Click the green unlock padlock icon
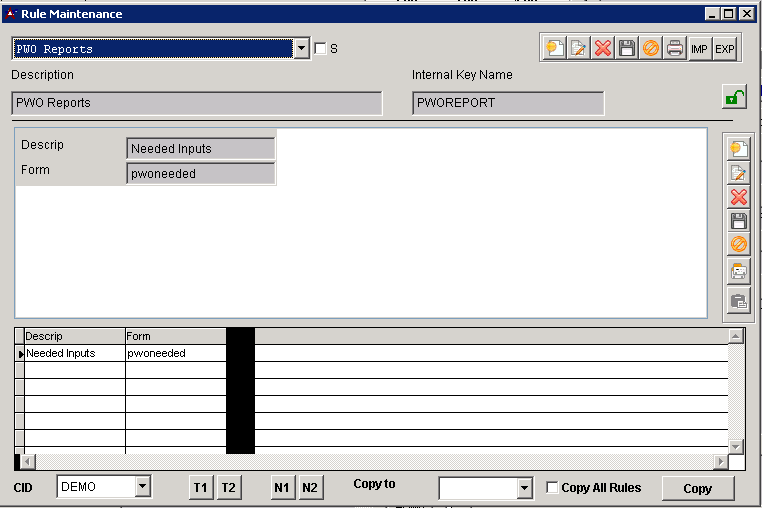 (x=734, y=98)
